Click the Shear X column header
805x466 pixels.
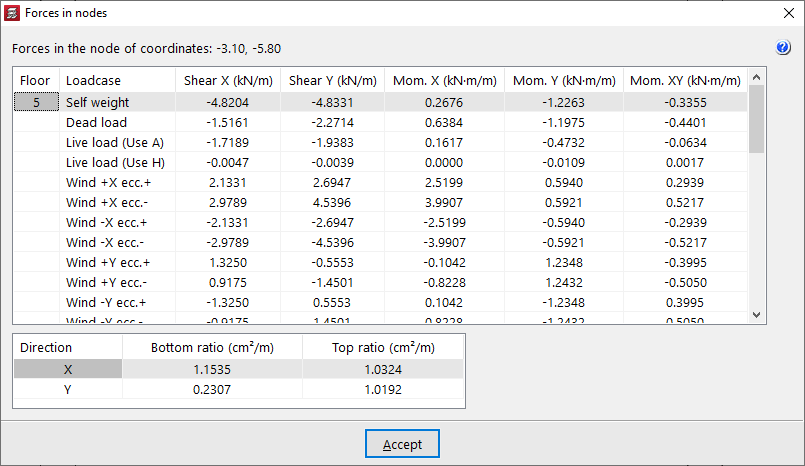tap(227, 80)
